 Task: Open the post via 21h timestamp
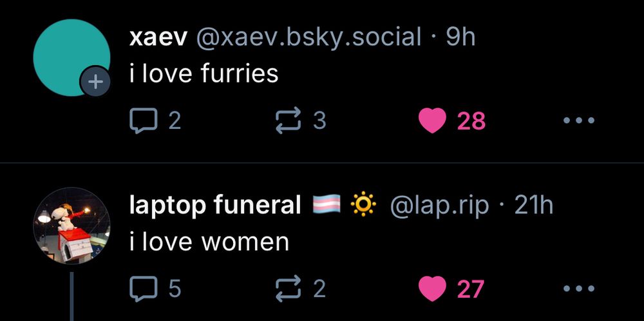[x=533, y=205]
